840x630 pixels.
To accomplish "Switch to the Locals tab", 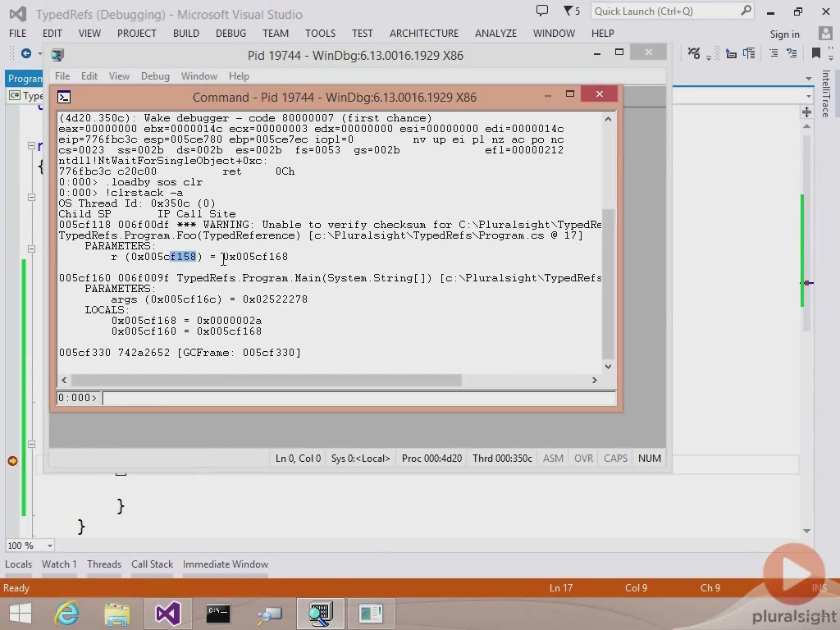I will point(18,564).
